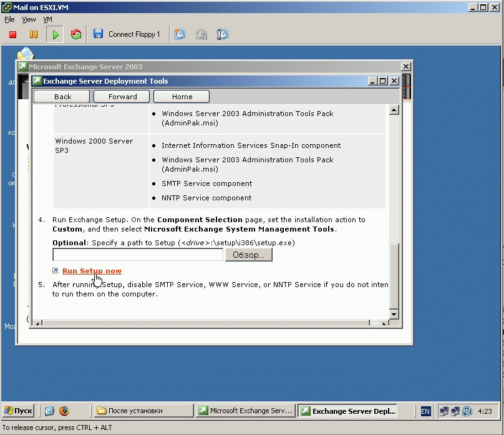Switch to После установки taskbar window
The image size is (504, 435).
pyautogui.click(x=143, y=411)
